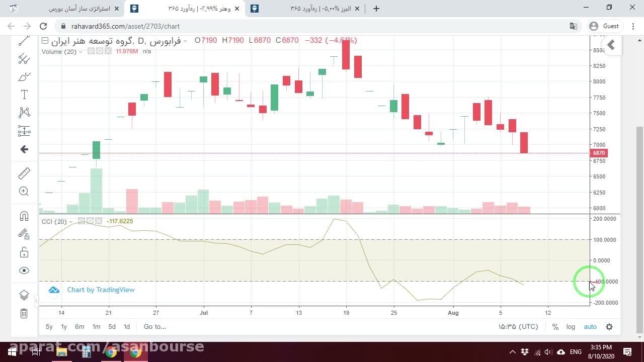Toggle log scale mode

pyautogui.click(x=571, y=327)
